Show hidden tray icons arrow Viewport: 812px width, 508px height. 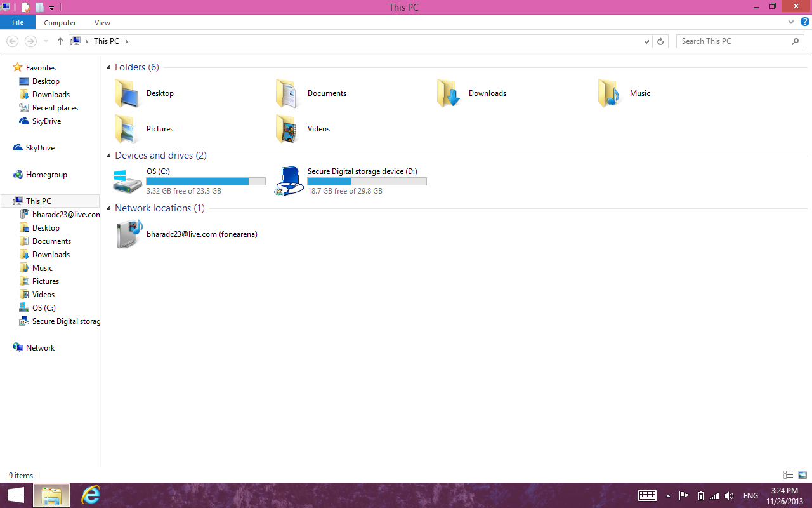tap(668, 496)
